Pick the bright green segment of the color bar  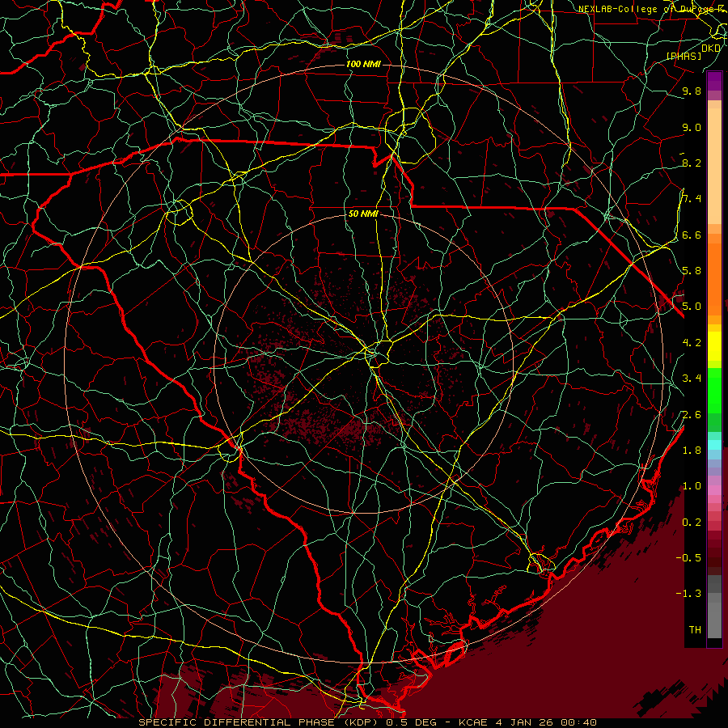click(x=714, y=391)
